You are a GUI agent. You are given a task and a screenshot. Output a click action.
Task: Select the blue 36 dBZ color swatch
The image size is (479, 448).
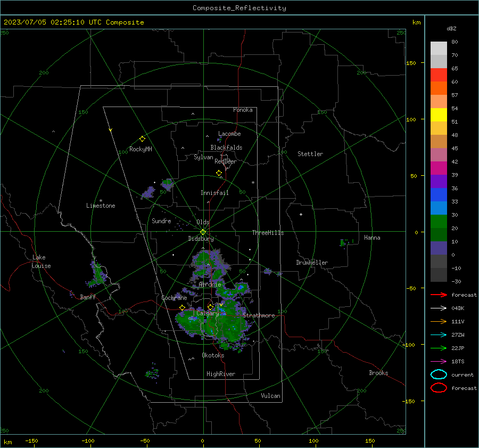tap(439, 194)
